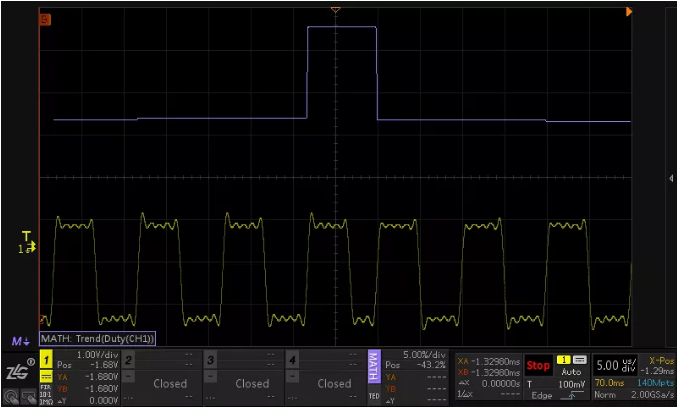Tap channel 4 coupling dash icon
The width and height of the screenshot is (677, 408).
pos(292,376)
